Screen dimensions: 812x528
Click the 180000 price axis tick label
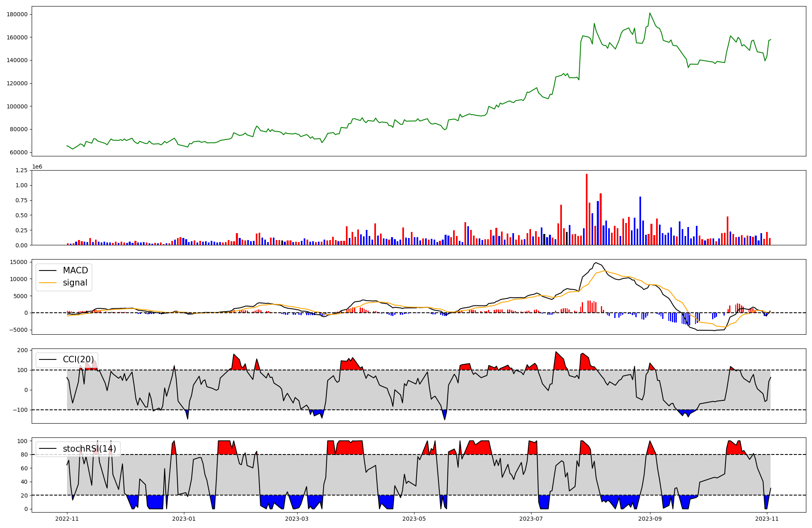pos(17,14)
